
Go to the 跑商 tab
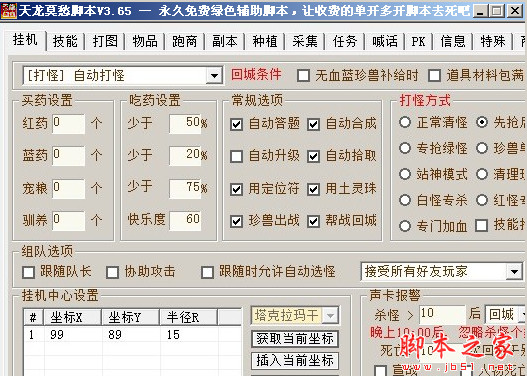click(185, 42)
